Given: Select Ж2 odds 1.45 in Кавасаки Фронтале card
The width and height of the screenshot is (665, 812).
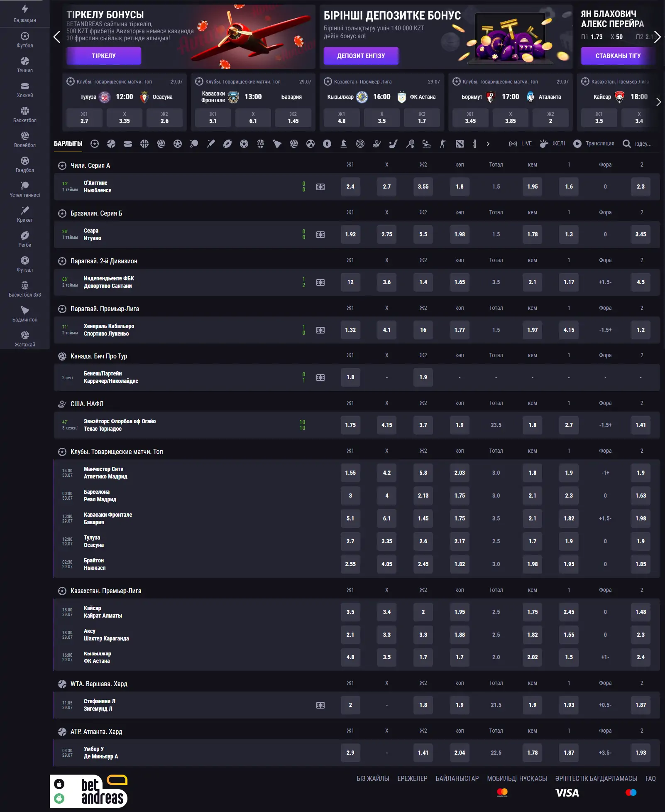Looking at the screenshot, I should 293,118.
